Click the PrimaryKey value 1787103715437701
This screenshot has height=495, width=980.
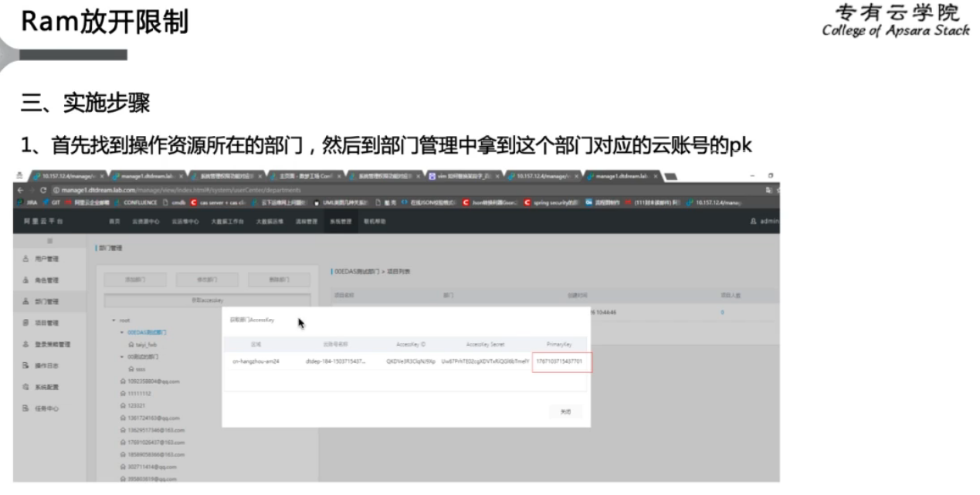(561, 361)
